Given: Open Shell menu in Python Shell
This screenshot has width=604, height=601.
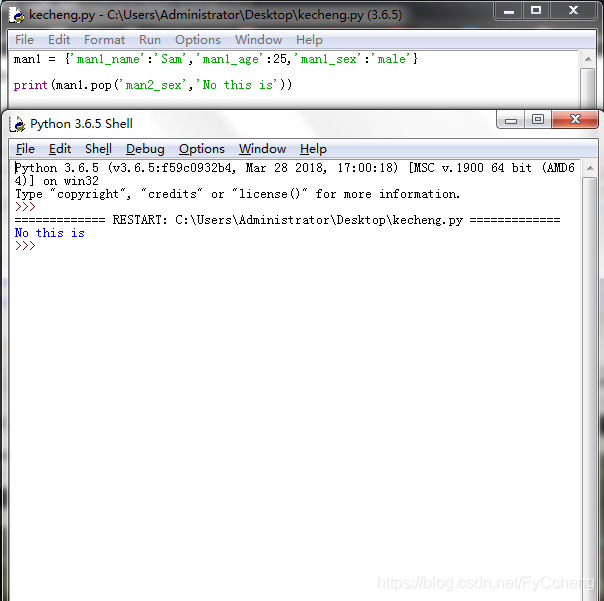Looking at the screenshot, I should point(98,149).
